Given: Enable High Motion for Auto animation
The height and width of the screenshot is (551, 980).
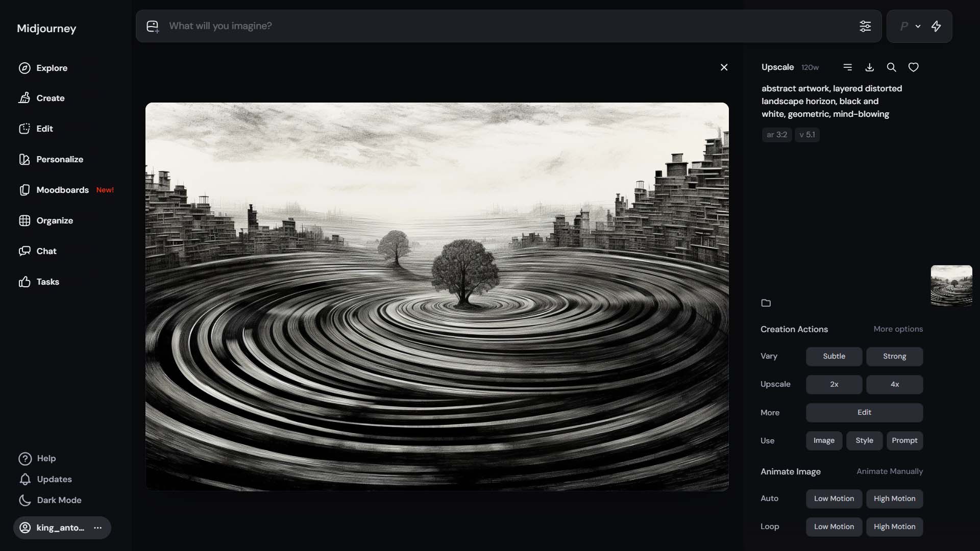Looking at the screenshot, I should point(894,498).
